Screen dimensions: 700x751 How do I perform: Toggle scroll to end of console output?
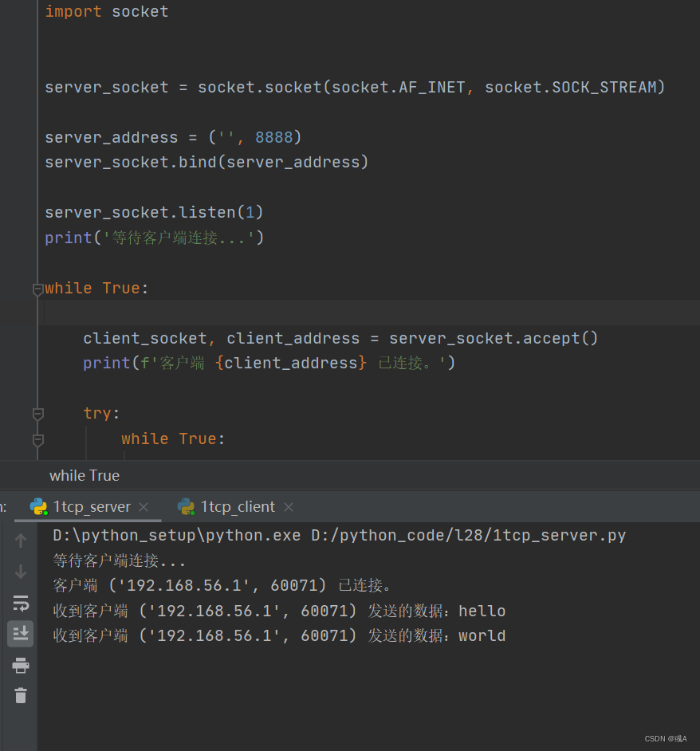(20, 634)
